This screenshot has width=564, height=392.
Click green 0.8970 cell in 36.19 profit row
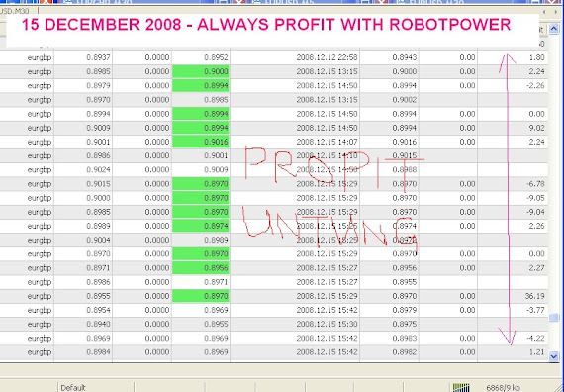coord(201,296)
